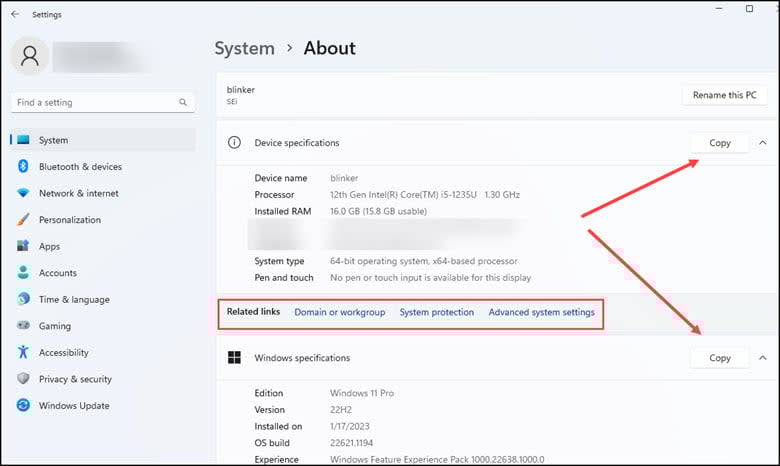Click the Network Wi-Fi icon
The image size is (780, 466).
pyautogui.click(x=23, y=193)
